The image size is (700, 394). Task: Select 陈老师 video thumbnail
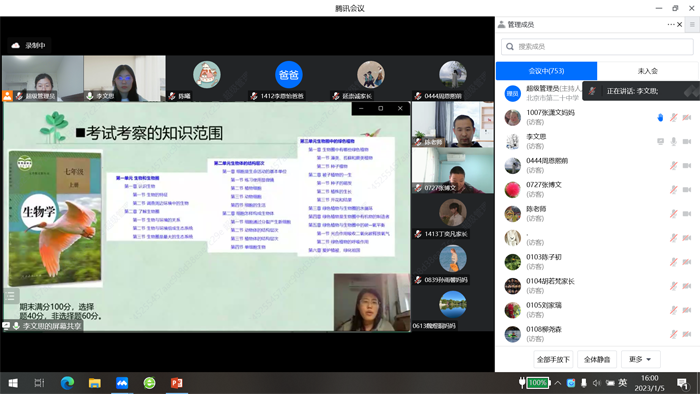[x=453, y=124]
